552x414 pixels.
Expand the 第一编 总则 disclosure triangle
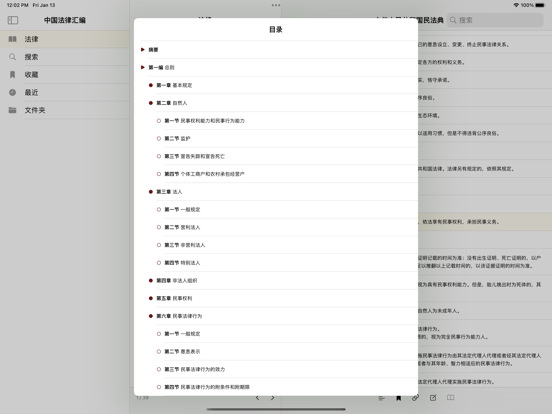tap(143, 67)
